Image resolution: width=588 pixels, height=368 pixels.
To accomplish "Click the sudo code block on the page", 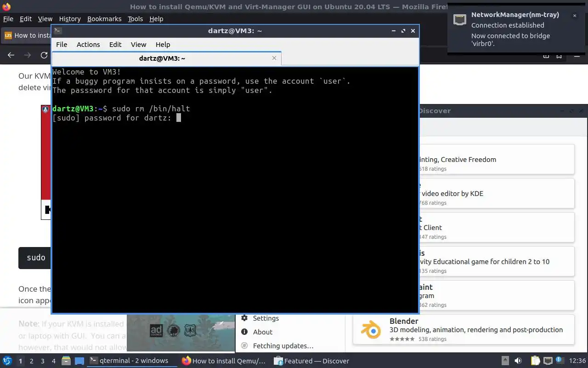I will 35,258.
